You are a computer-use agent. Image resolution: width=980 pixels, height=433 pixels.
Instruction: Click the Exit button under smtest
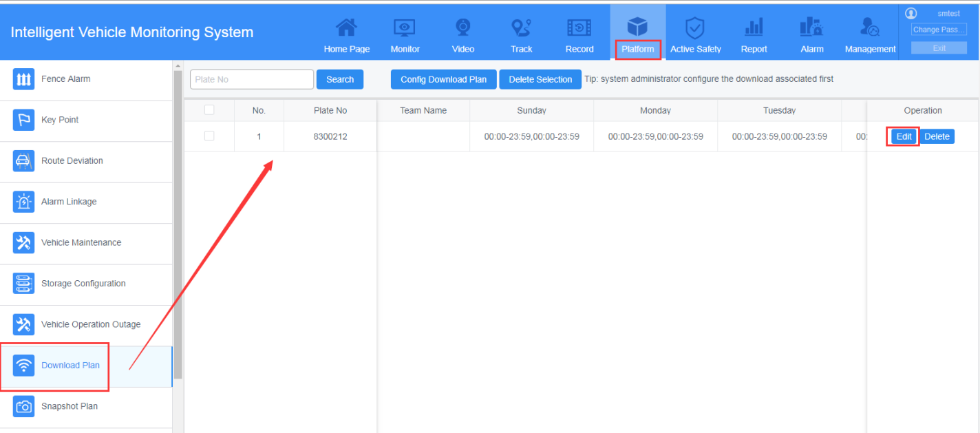pyautogui.click(x=939, y=48)
